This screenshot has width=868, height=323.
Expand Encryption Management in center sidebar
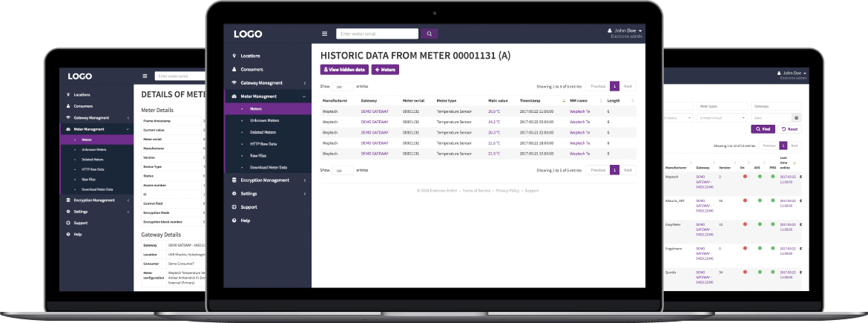pos(305,180)
